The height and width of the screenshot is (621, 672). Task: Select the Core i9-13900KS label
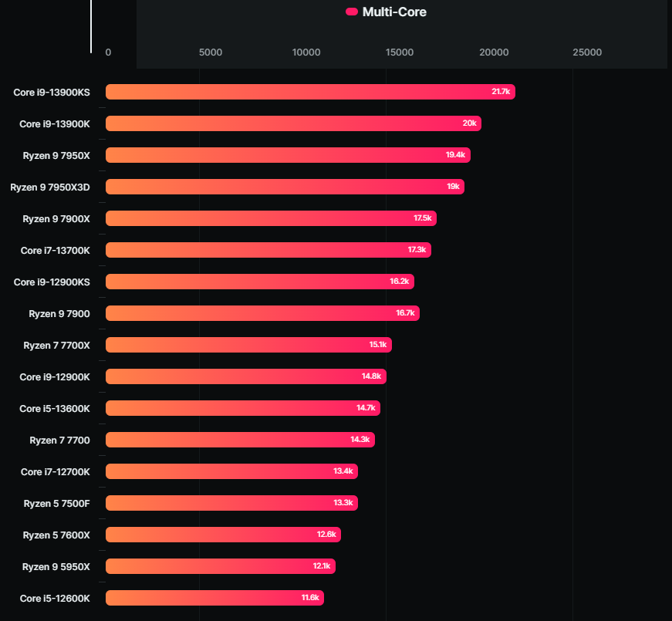click(x=52, y=93)
